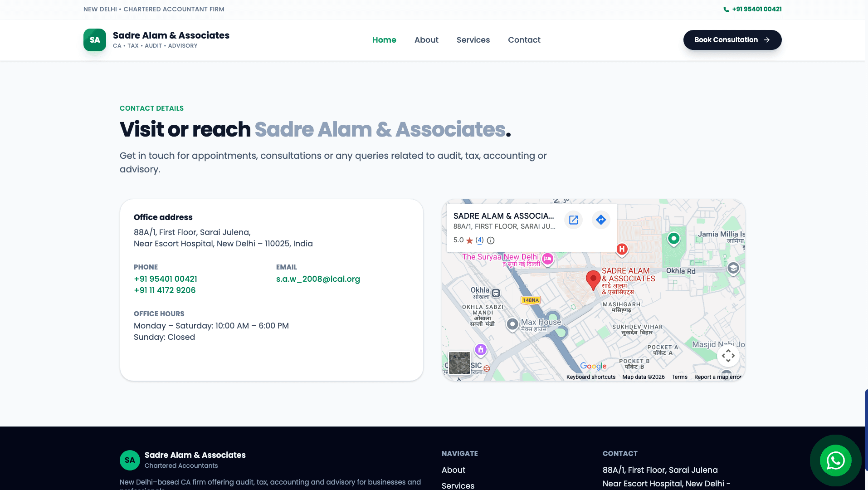Click The Suryaa hotel pink marker

(548, 259)
